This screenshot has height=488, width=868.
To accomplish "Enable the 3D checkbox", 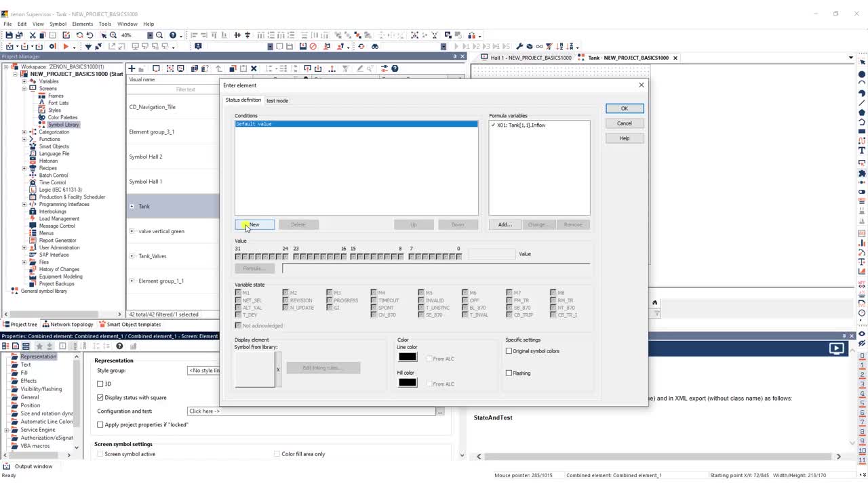I will tap(100, 384).
